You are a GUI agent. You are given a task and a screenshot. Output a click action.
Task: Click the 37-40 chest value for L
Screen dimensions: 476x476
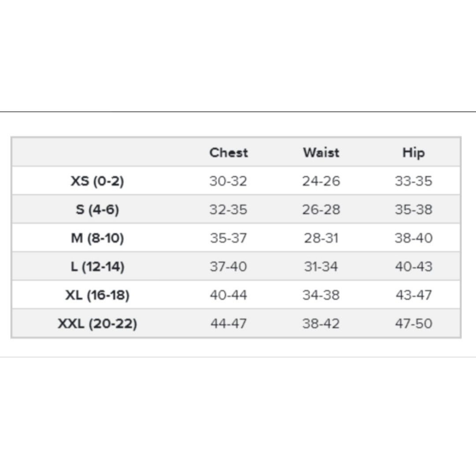228,267
